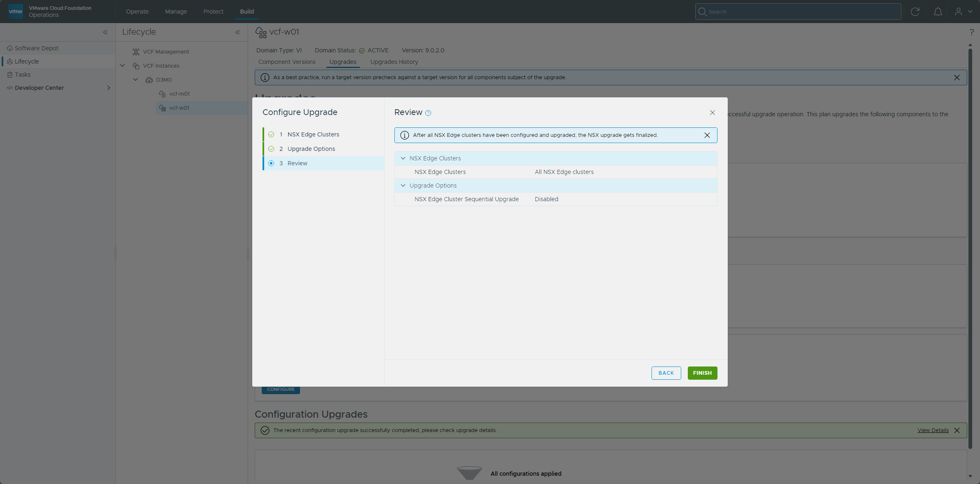Image resolution: width=980 pixels, height=484 pixels.
Task: Select the D3M0 instance
Action: (x=164, y=80)
